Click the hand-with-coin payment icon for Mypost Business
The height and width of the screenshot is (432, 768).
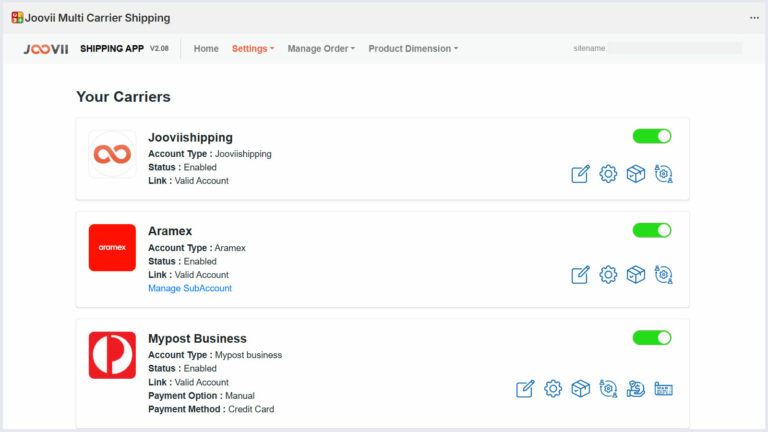tap(635, 388)
